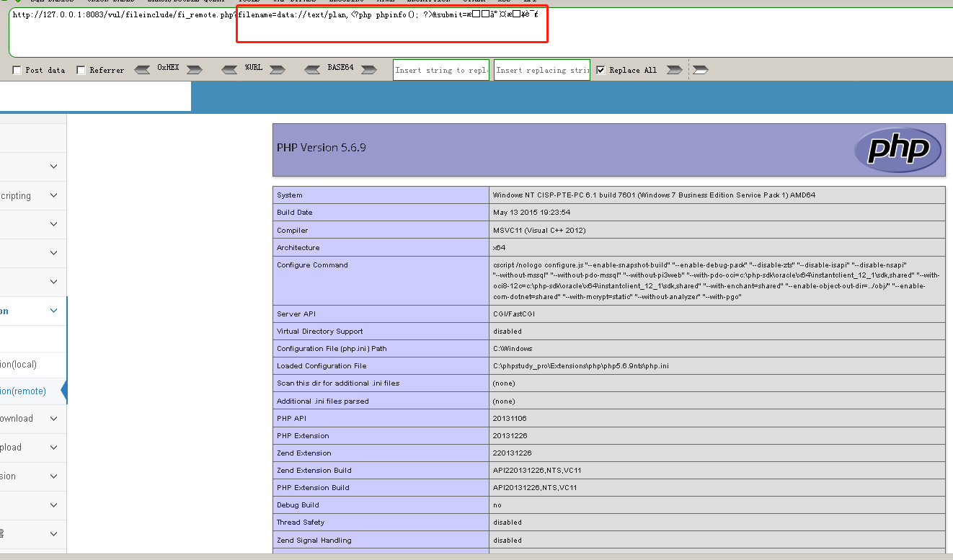
Task: Click the 'x64' architecture value
Action: click(499, 248)
